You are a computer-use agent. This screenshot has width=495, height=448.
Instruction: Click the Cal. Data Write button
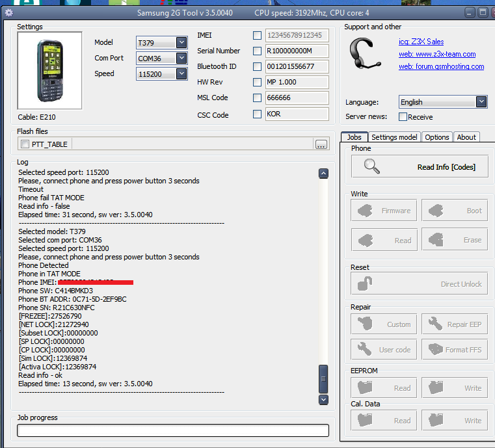pyautogui.click(x=455, y=420)
